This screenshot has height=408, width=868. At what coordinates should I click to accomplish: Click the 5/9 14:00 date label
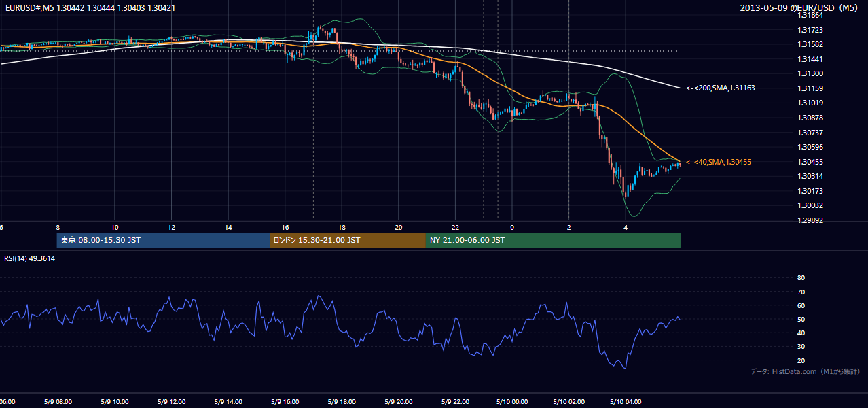click(x=228, y=401)
